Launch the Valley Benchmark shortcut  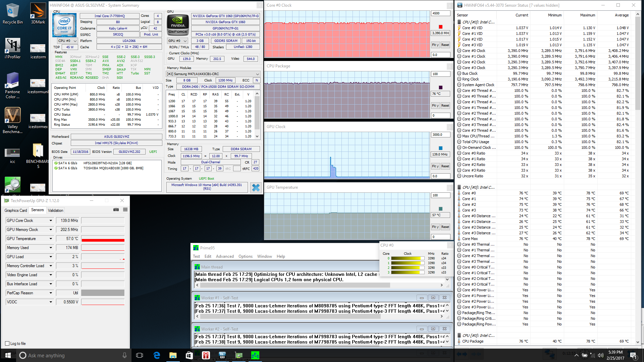tap(12, 120)
